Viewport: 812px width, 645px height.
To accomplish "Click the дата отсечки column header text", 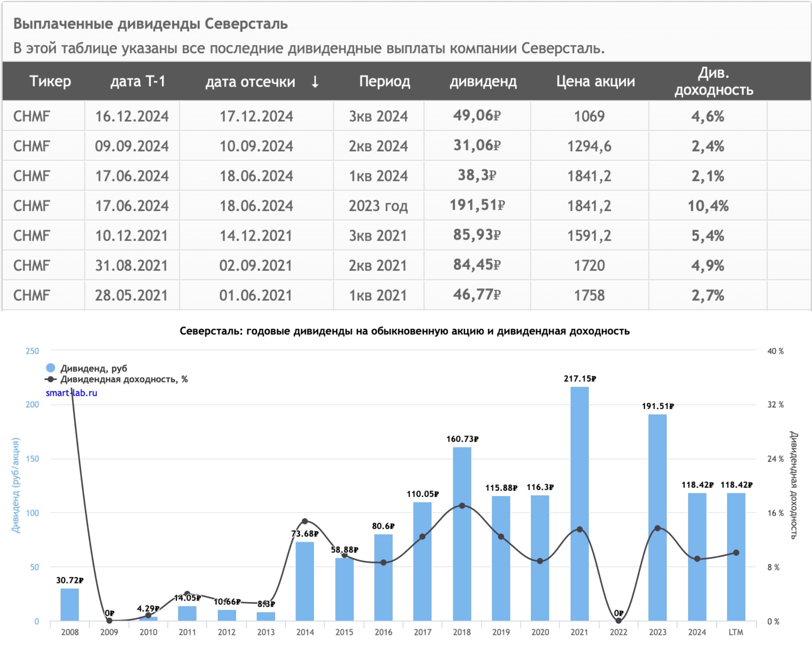I will pos(250,82).
